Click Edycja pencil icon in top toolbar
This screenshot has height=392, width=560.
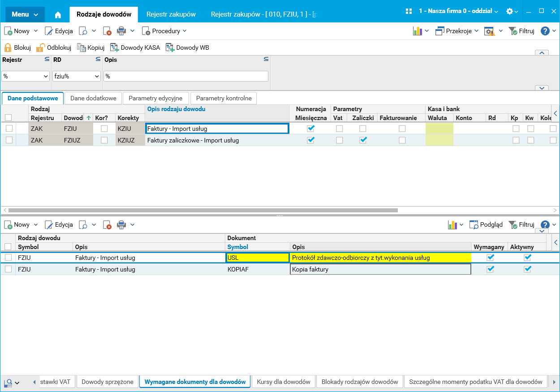click(x=49, y=31)
